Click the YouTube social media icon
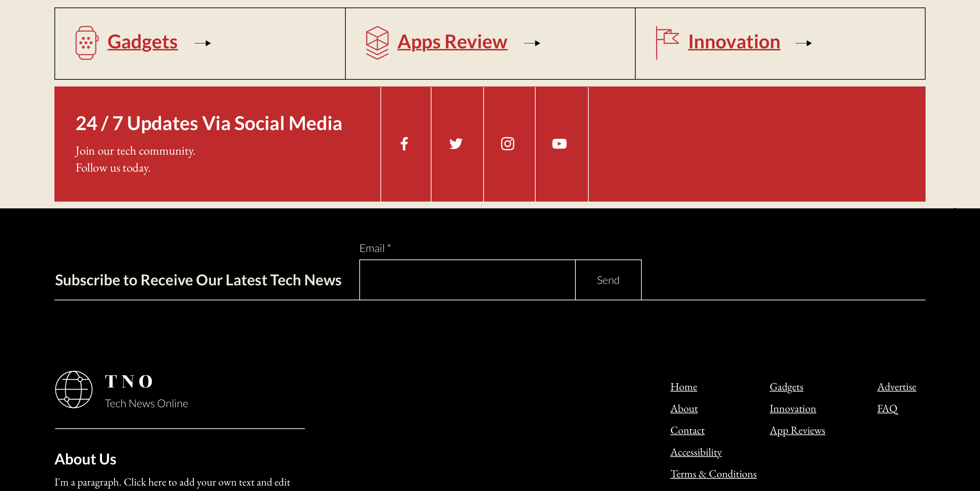 tap(559, 143)
